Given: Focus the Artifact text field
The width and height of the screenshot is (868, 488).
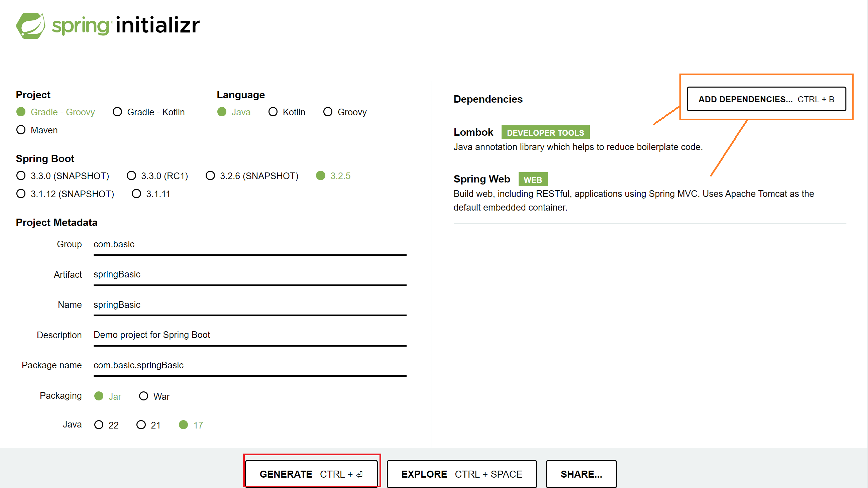Looking at the screenshot, I should tap(249, 274).
